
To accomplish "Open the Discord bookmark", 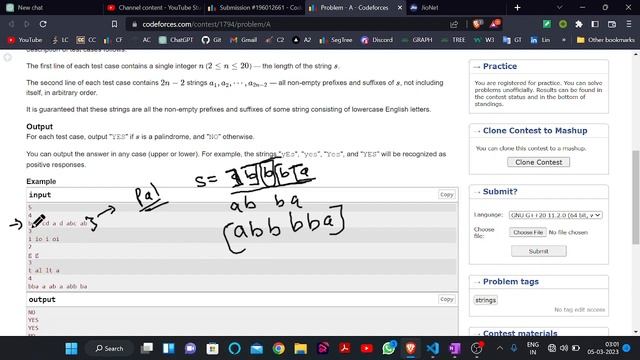I will click(x=377, y=40).
